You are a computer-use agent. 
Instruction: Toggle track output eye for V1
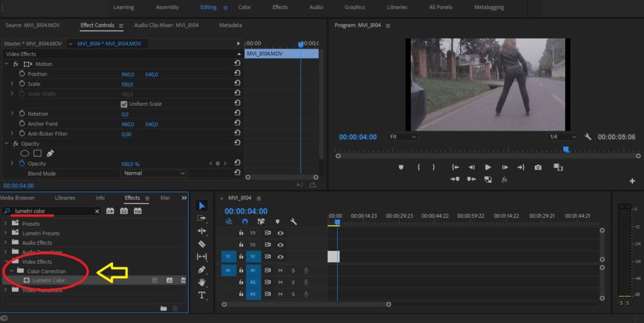point(281,257)
